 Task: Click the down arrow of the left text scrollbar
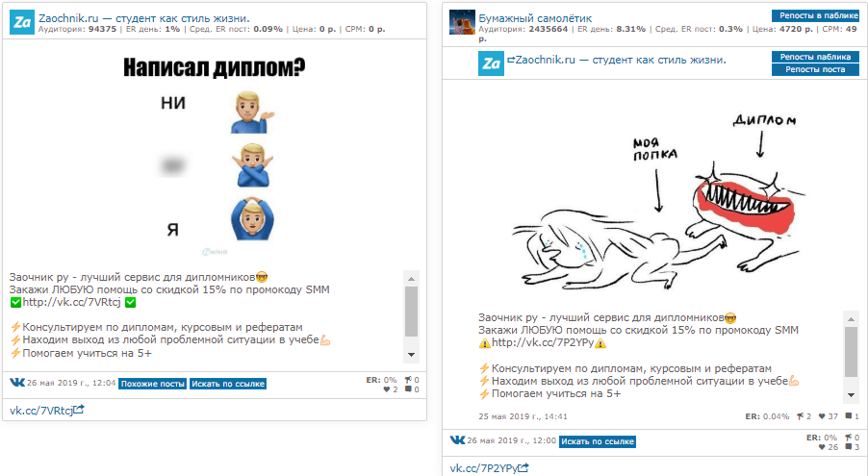411,355
